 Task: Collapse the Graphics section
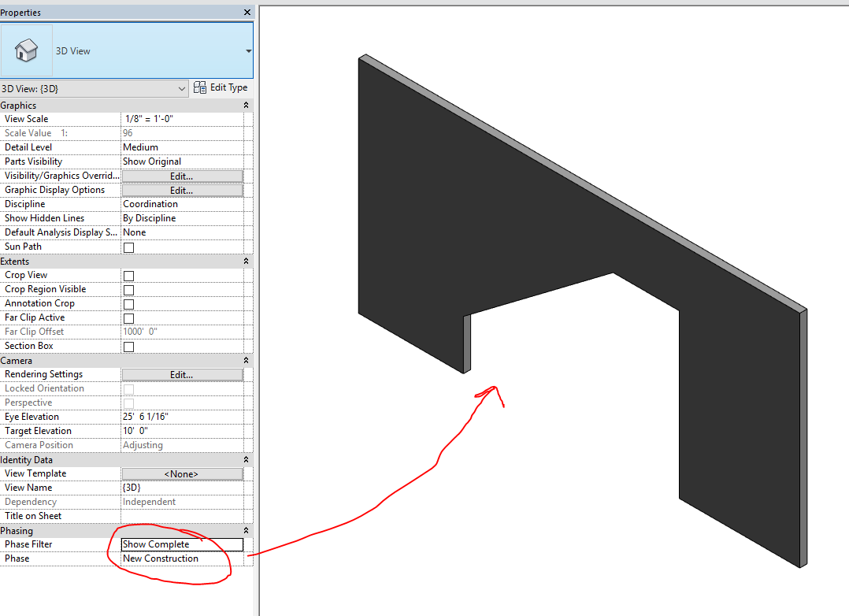coord(245,105)
